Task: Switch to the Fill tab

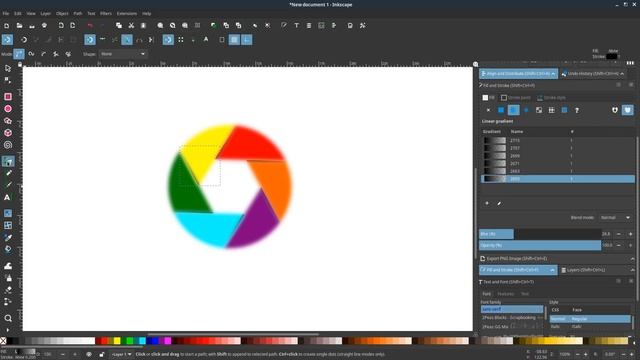Action: (x=489, y=98)
